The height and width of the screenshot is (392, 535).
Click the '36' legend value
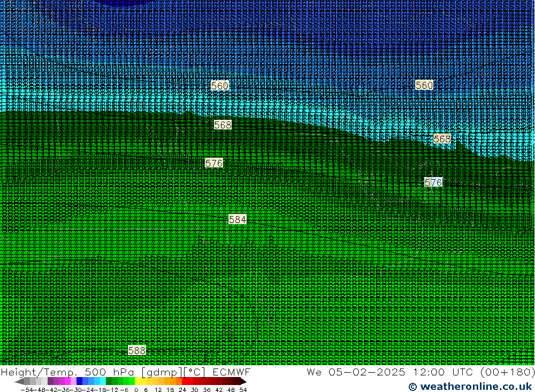207,390
